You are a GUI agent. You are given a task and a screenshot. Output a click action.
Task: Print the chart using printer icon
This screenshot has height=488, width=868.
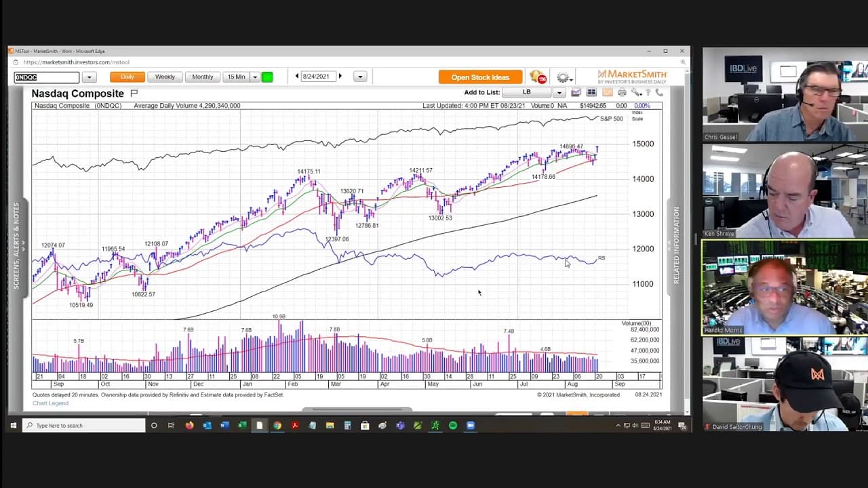tap(622, 92)
